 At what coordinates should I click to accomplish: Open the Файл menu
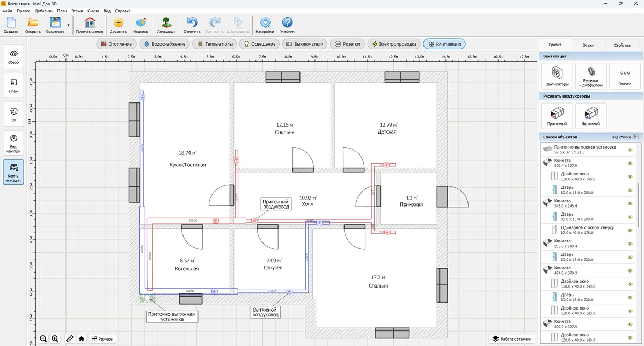[7, 11]
